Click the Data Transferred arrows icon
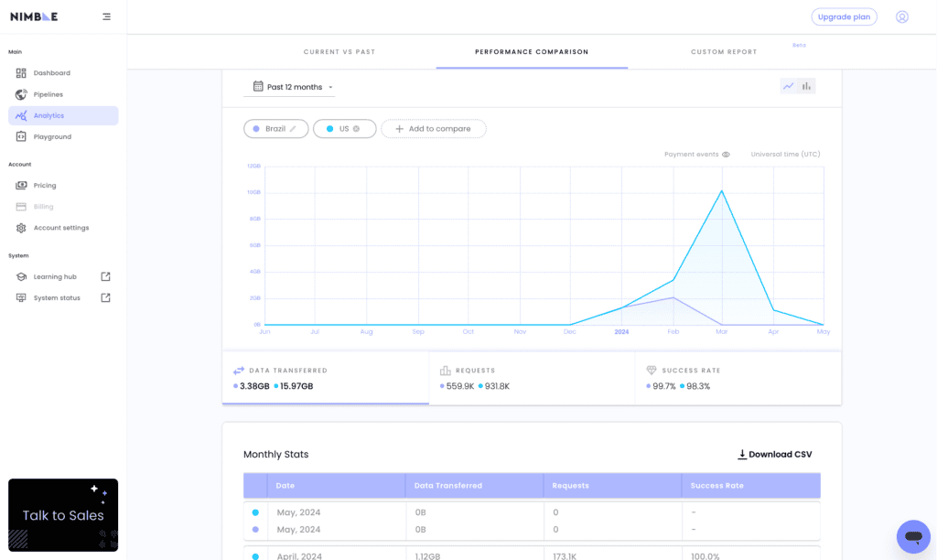This screenshot has height=560, width=937. tap(239, 371)
